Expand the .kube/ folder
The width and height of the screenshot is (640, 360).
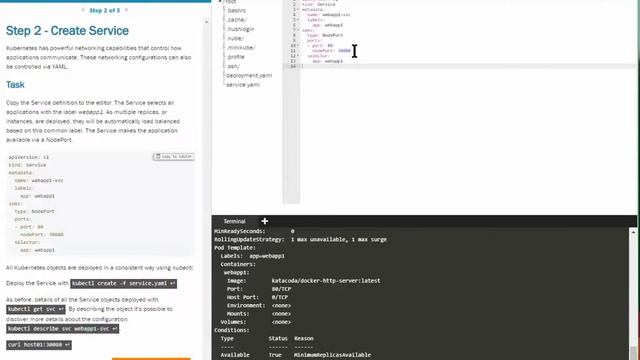235,38
